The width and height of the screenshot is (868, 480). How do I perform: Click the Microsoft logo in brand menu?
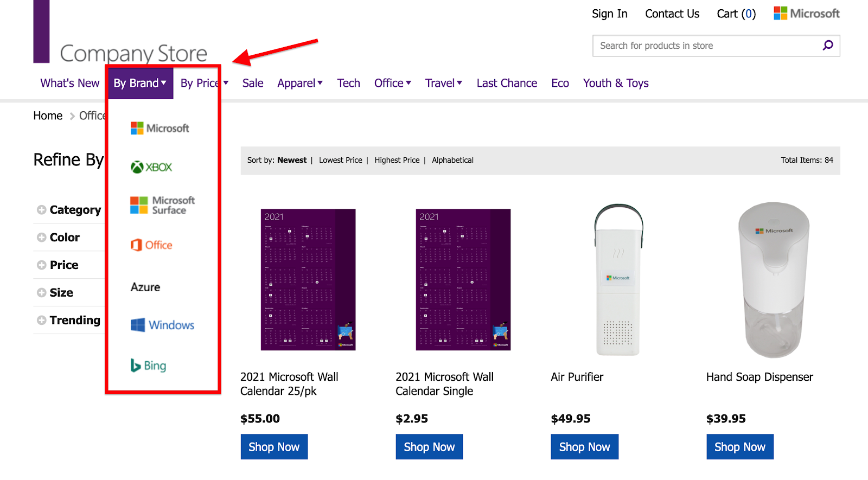point(160,128)
